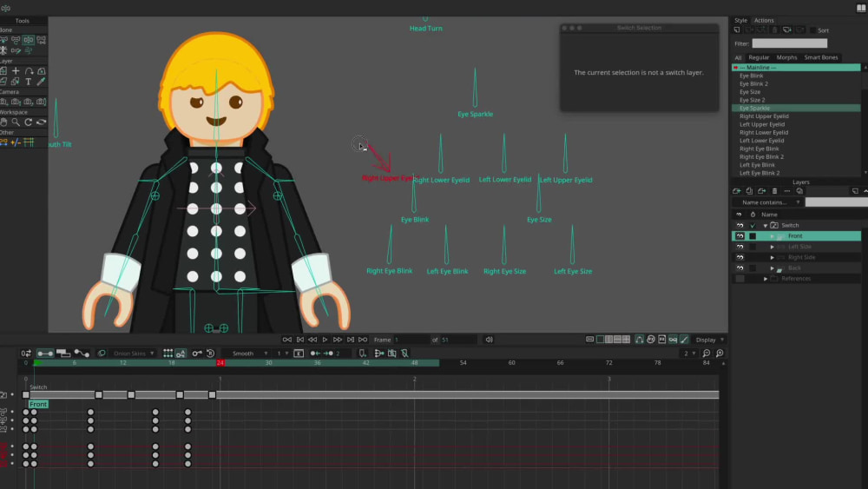Open the timeline zoom level 2 dropdown
The height and width of the screenshot is (489, 868).
pyautogui.click(x=689, y=354)
